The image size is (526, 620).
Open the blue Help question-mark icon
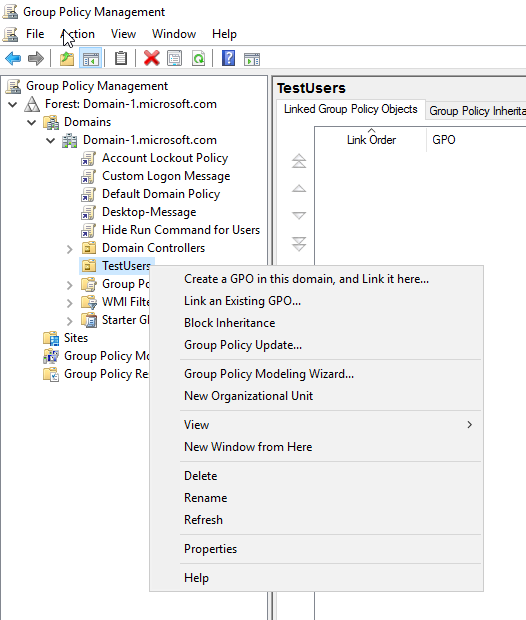tap(228, 59)
